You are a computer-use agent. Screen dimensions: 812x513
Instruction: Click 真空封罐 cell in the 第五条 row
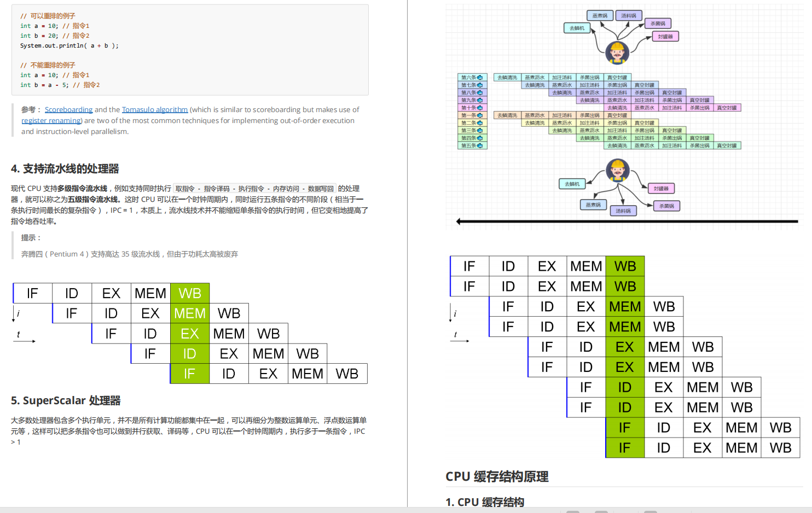[x=727, y=145]
